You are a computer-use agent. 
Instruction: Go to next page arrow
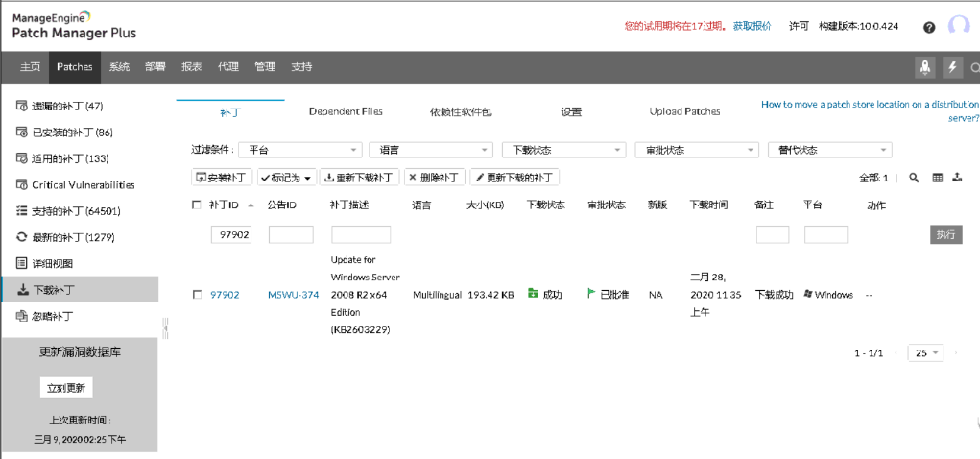(956, 353)
